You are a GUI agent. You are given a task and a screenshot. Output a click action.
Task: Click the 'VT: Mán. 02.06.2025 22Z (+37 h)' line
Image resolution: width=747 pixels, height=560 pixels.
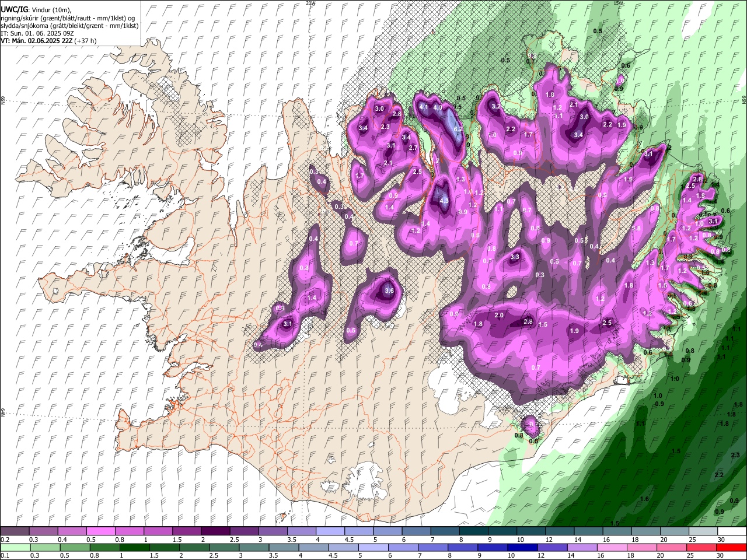tap(48, 41)
